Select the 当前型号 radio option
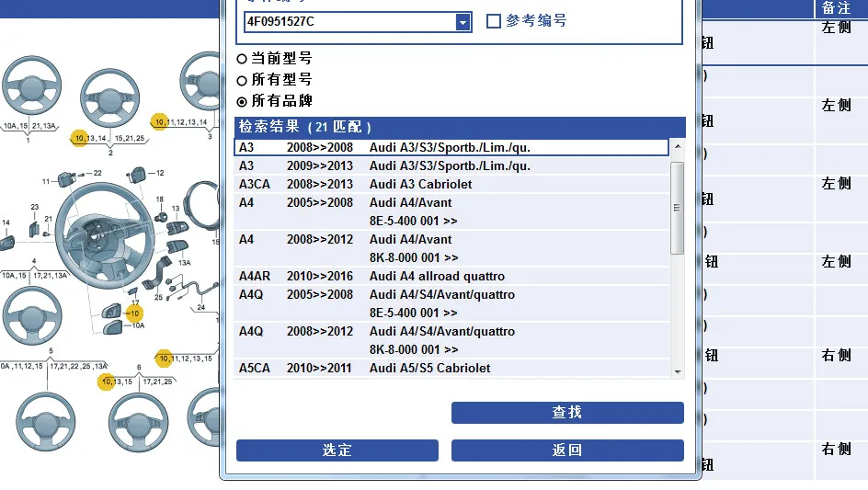The height and width of the screenshot is (490, 868). click(242, 59)
